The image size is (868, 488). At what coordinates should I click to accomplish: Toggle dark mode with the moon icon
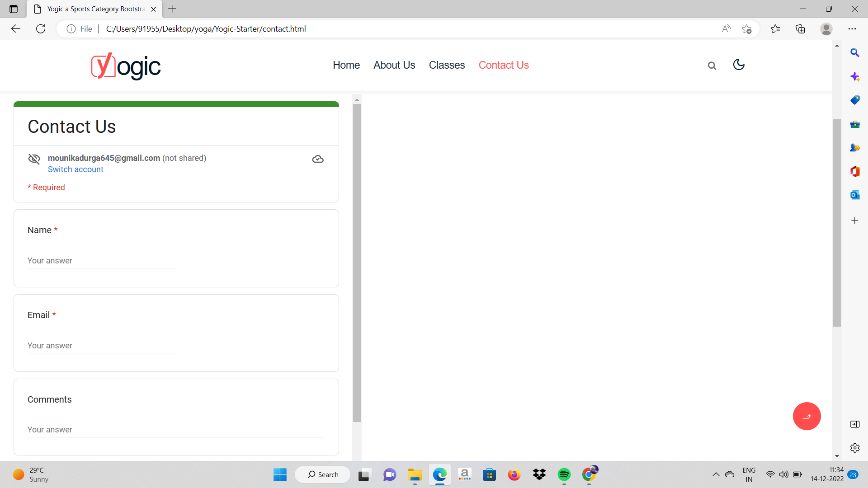pyautogui.click(x=738, y=65)
